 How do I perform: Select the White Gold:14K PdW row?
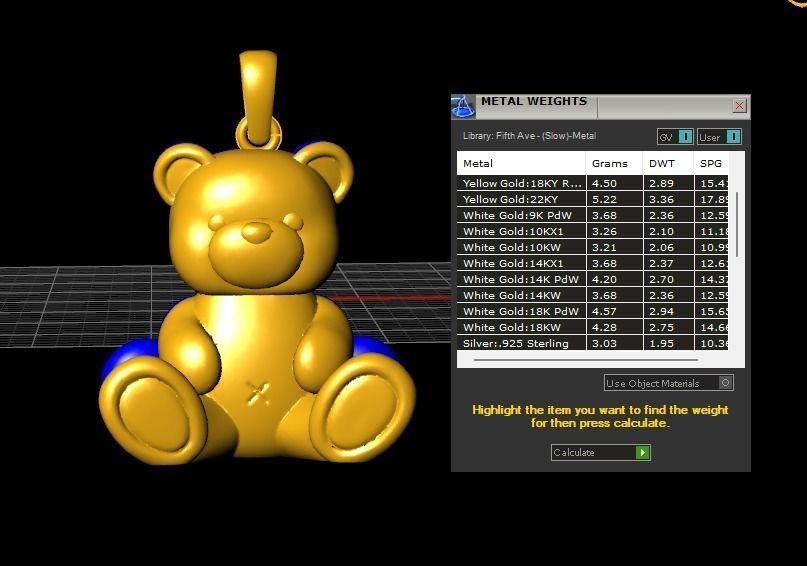point(592,279)
